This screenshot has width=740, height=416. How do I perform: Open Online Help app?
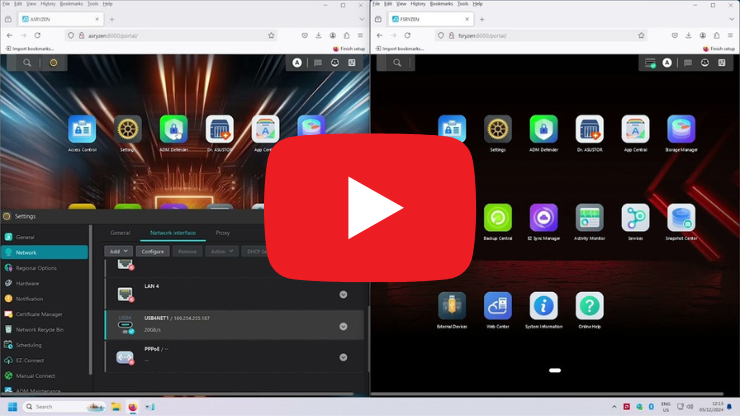[x=589, y=306]
